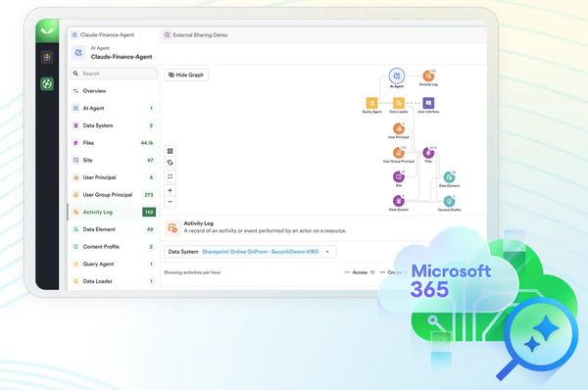Select Site in the left panel list
This screenshot has width=588, height=390.
[113, 160]
